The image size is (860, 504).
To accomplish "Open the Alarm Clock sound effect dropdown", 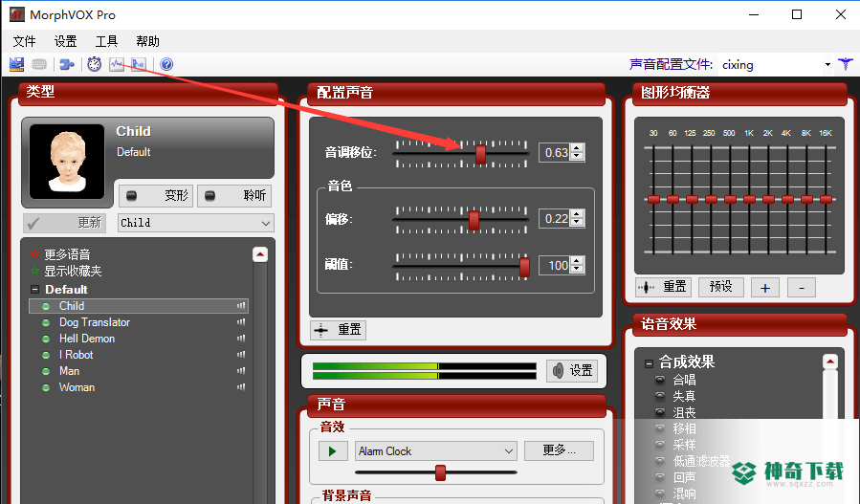I will pos(436,451).
